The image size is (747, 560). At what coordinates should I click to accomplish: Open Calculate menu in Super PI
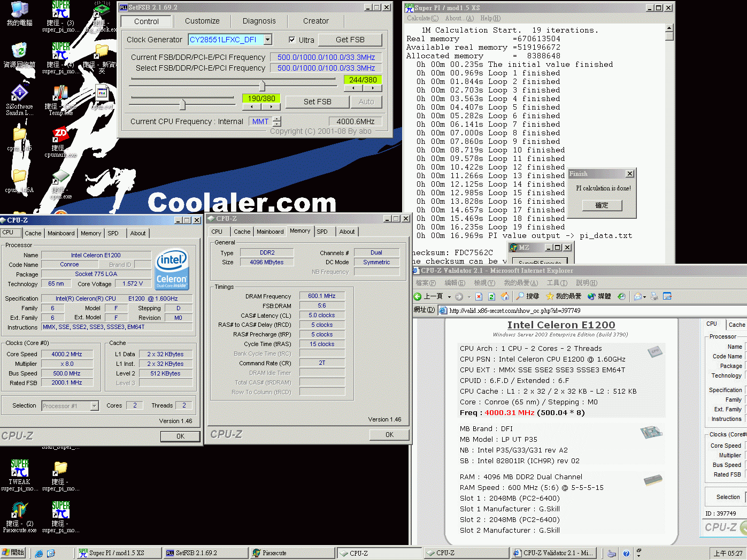(x=422, y=18)
